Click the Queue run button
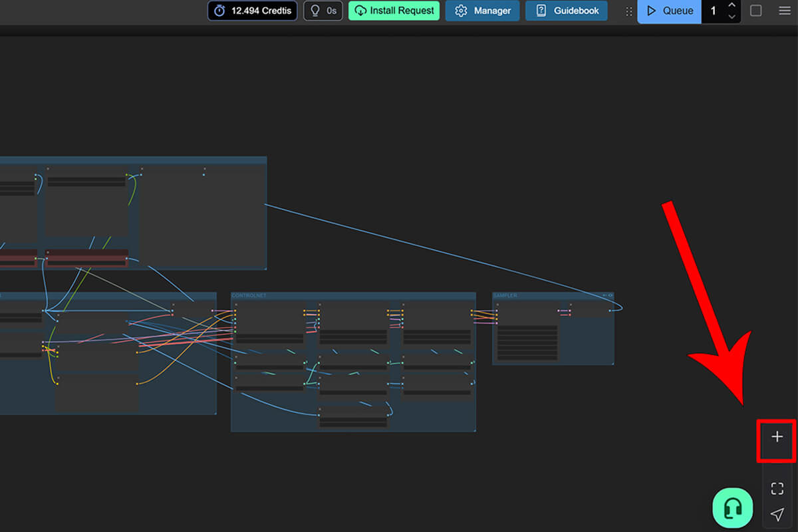Viewport: 798px width, 532px height. coord(670,11)
